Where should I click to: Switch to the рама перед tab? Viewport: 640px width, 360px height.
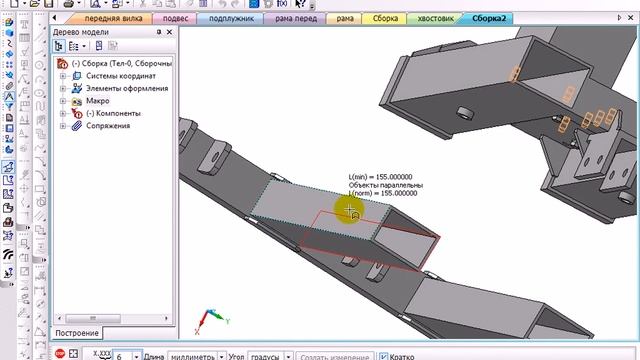click(296, 18)
